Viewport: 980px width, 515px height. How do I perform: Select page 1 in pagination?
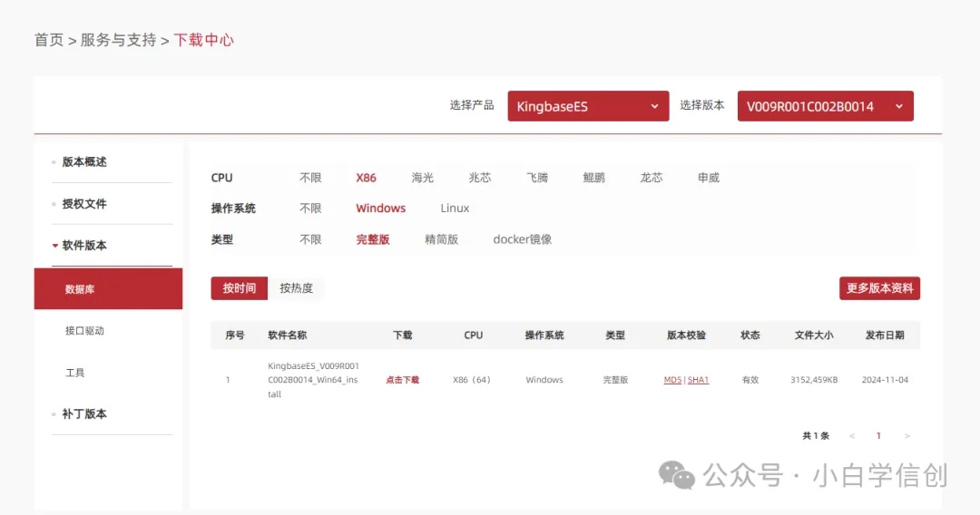pos(878,436)
